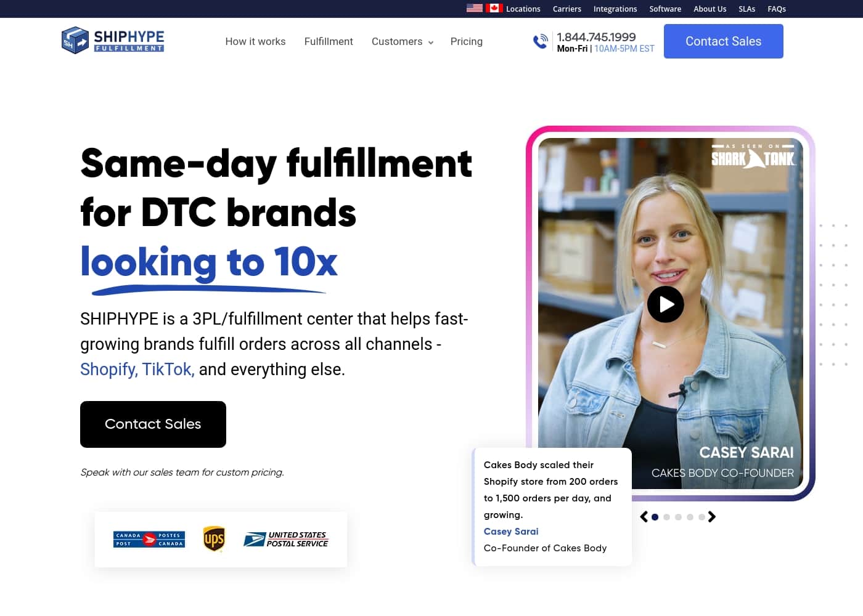Select the first carousel dot
This screenshot has width=863, height=616.
655,517
